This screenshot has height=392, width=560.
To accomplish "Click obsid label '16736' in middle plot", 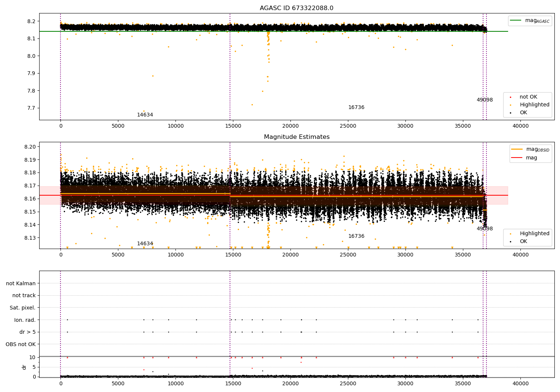I will (356, 236).
